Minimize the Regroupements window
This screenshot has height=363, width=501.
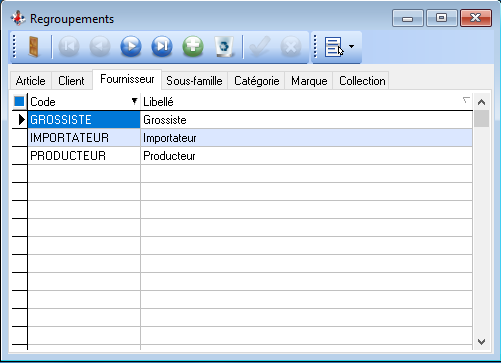[x=408, y=18]
